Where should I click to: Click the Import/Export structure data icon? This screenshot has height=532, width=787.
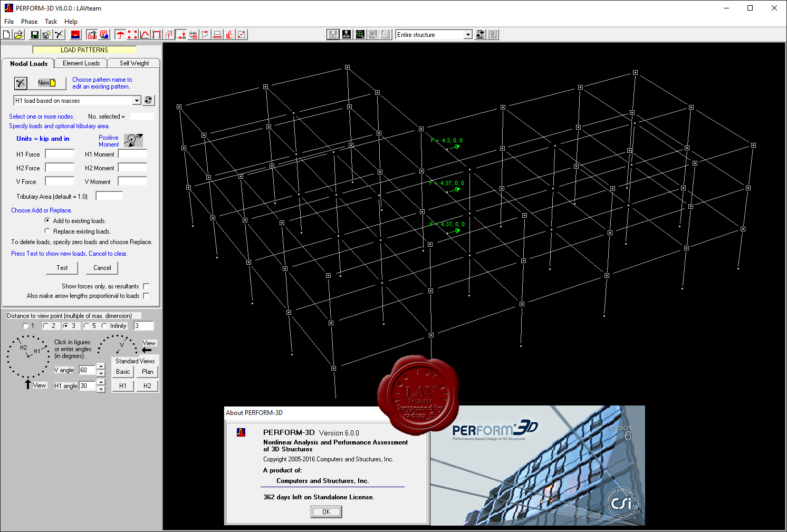pyautogui.click(x=193, y=35)
